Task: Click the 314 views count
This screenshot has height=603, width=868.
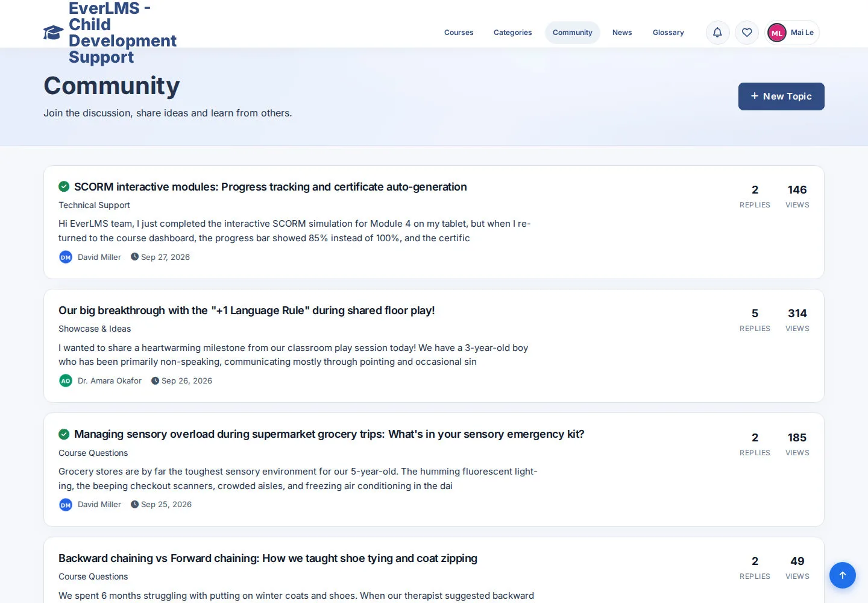Action: point(797,314)
